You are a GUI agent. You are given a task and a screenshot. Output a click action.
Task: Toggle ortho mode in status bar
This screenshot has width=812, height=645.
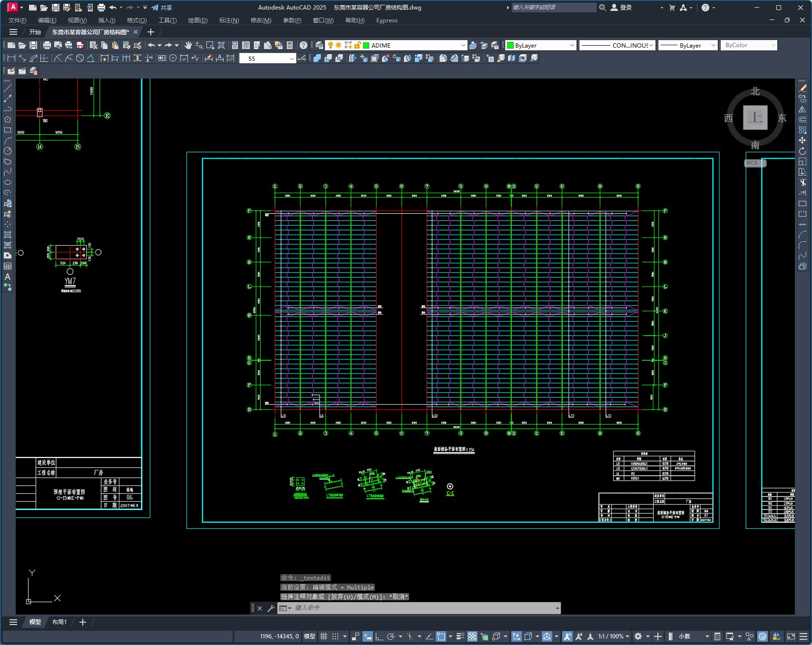point(379,636)
